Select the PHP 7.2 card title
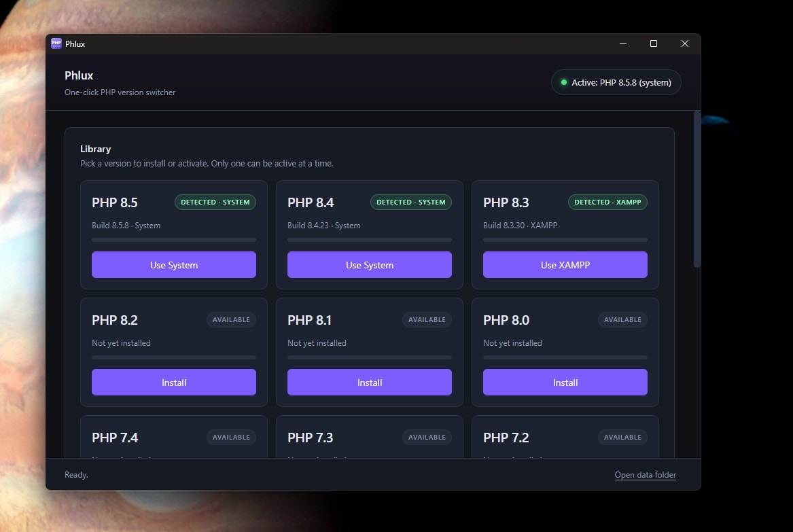Screen dimensions: 793x532 [x=506, y=438]
